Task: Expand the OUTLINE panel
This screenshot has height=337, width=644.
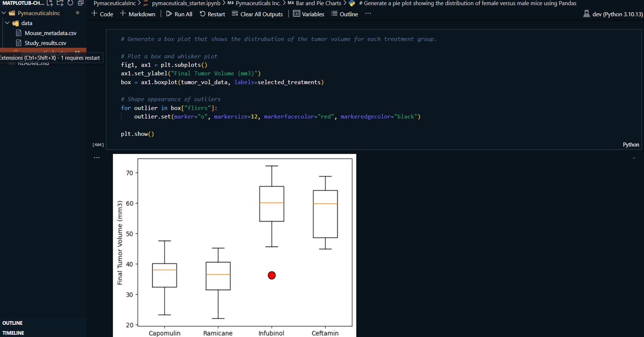Action: pyautogui.click(x=13, y=323)
